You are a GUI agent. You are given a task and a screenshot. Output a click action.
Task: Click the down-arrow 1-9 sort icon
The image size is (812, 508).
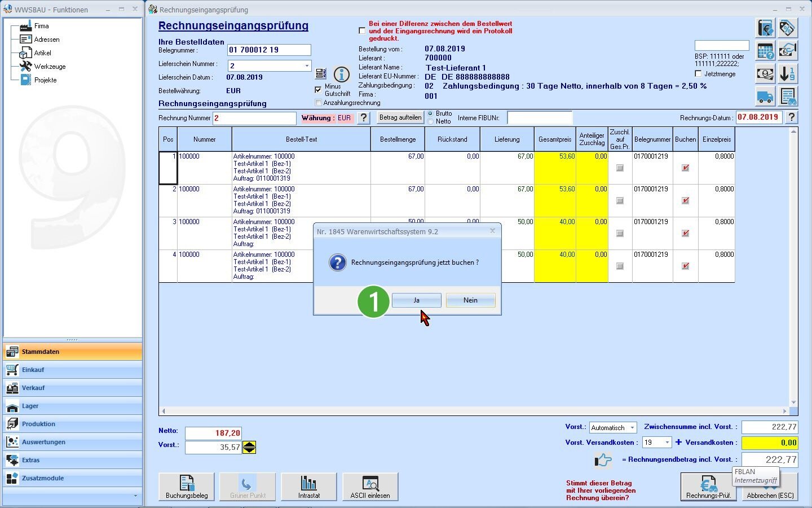[x=787, y=73]
